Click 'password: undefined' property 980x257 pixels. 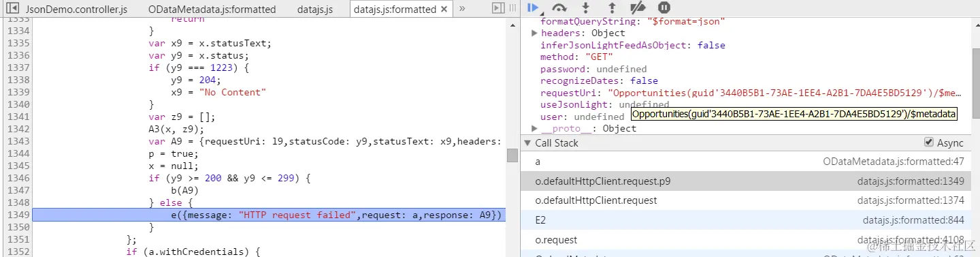tap(593, 69)
